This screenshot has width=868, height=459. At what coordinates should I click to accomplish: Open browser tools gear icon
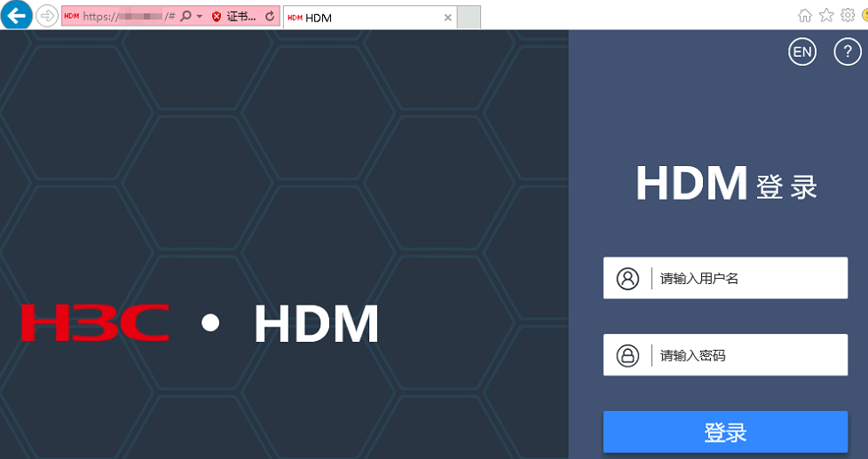coord(848,15)
